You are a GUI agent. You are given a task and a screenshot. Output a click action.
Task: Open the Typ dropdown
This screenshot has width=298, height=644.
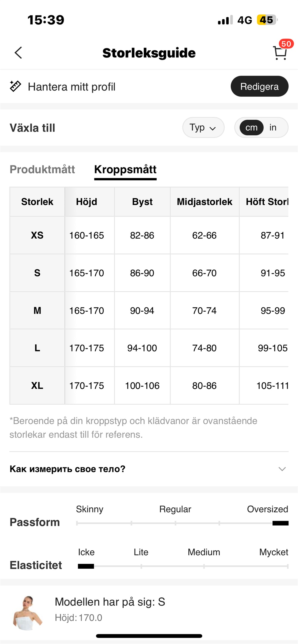click(203, 128)
